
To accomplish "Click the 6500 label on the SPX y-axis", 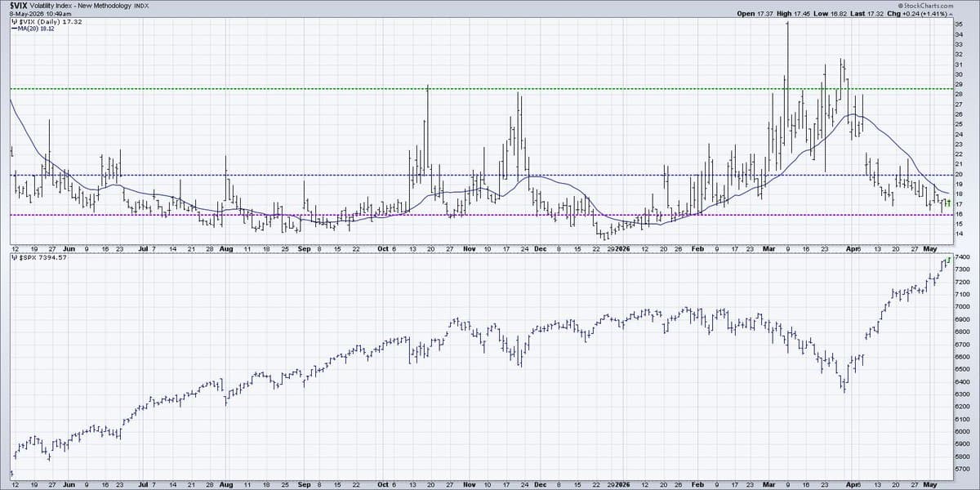I will pos(962,369).
